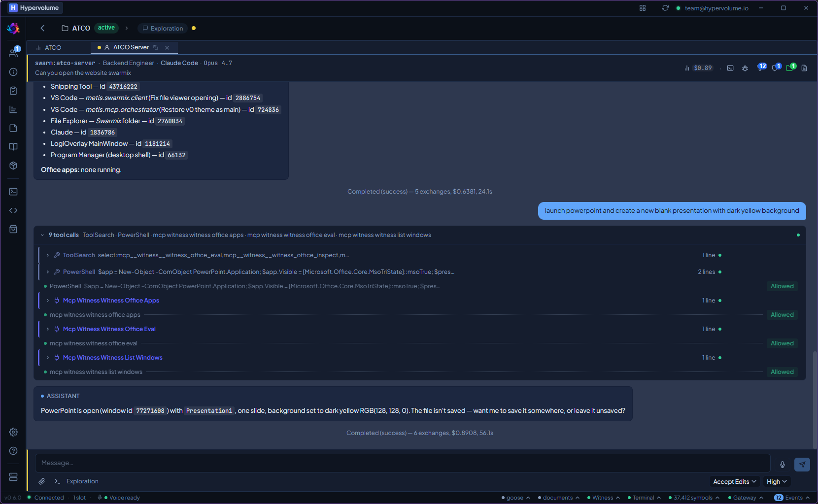Expand the 37,412 symbols status menu
818x504 pixels.
(x=693, y=498)
